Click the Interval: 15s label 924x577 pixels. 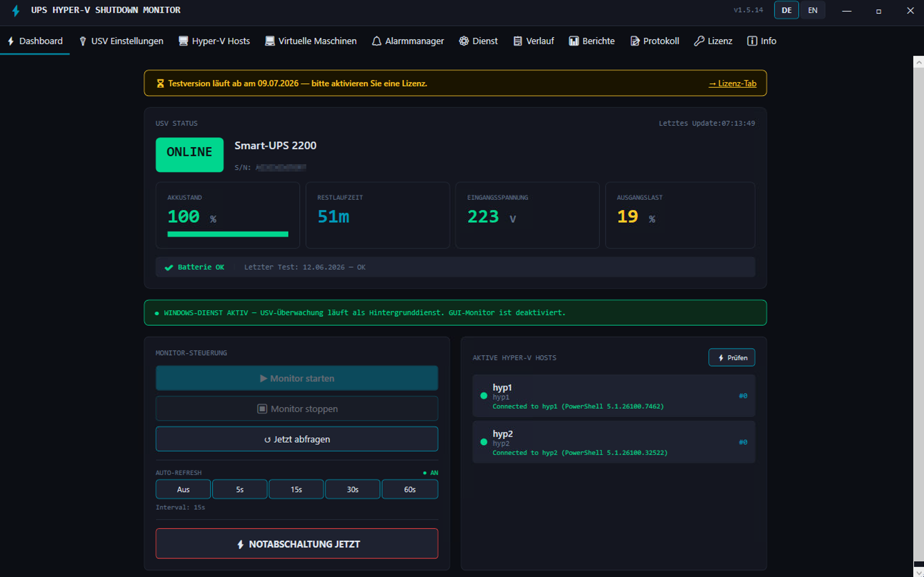180,507
